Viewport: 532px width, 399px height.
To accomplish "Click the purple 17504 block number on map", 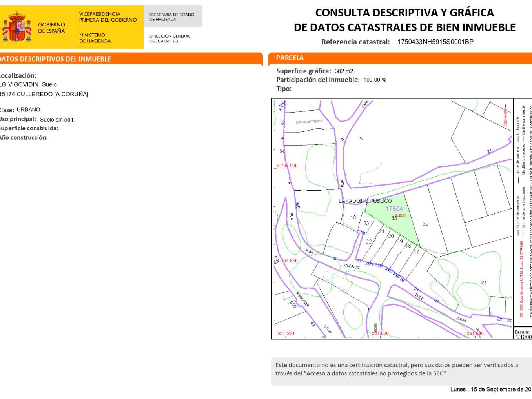I will pyautogui.click(x=394, y=209).
